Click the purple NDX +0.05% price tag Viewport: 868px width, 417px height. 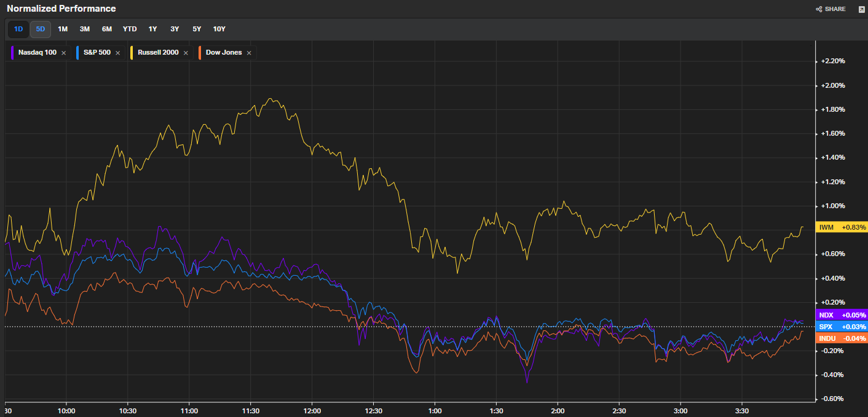tap(841, 315)
